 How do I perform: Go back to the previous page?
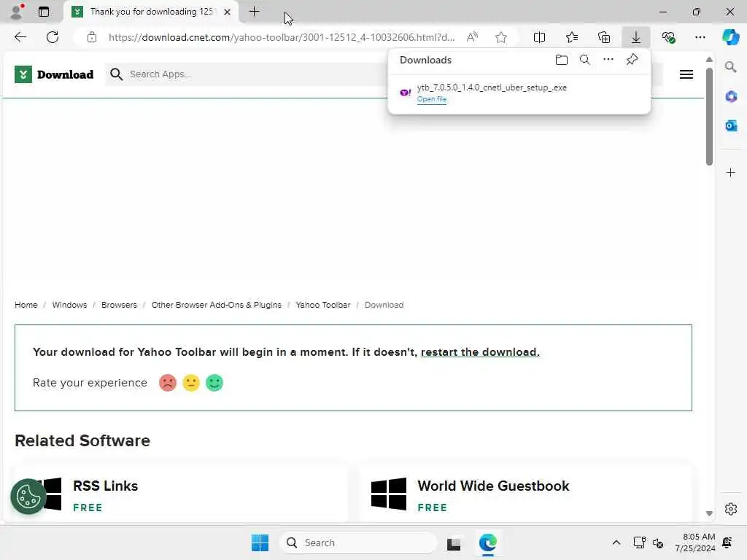tap(20, 37)
